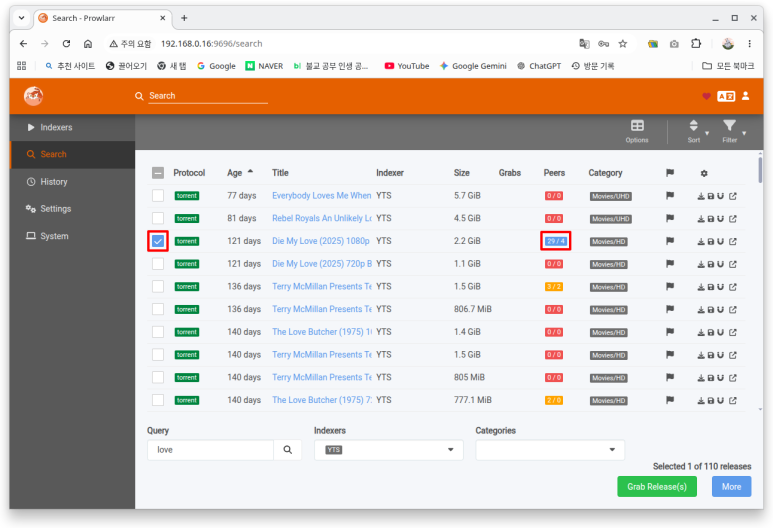Open a new browser tab with plus
The height and width of the screenshot is (528, 773).
coord(184,18)
